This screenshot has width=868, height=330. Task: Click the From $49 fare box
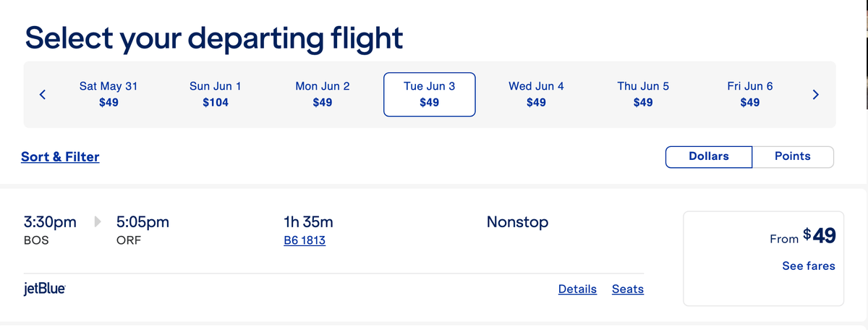763,258
